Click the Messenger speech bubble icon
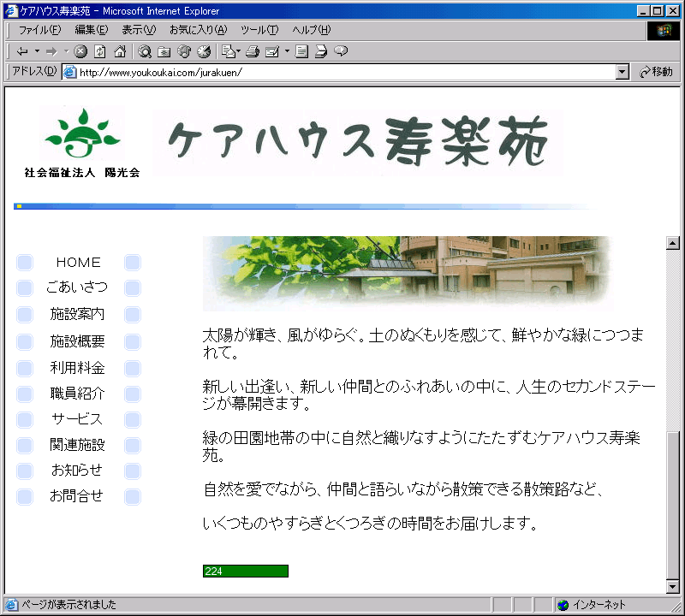685x616 pixels. [x=341, y=51]
